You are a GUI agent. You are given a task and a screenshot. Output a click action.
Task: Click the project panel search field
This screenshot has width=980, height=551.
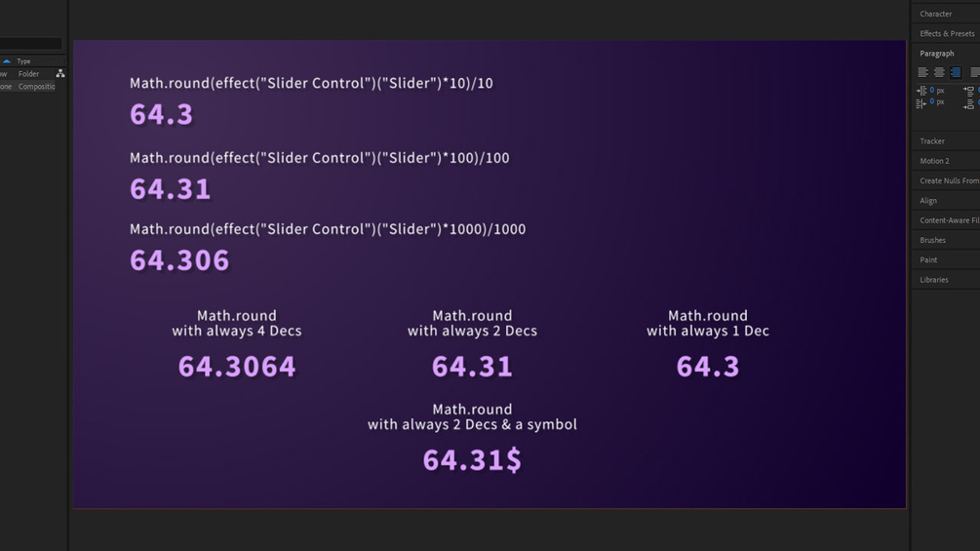[30, 43]
